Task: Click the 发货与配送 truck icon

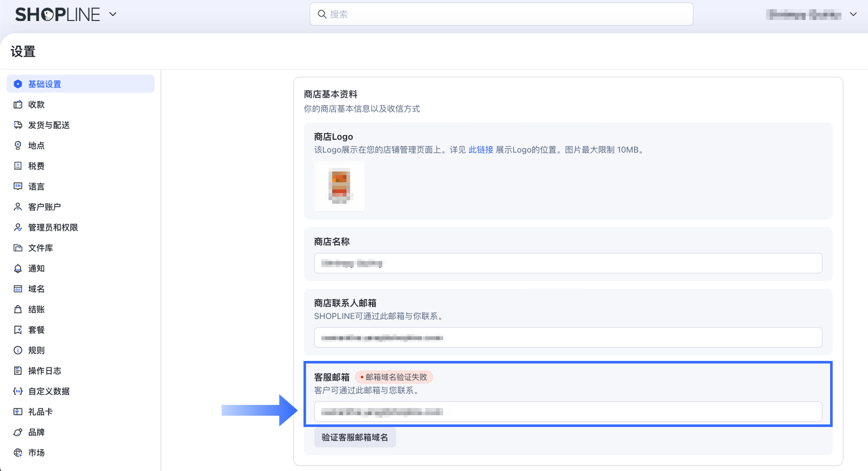Action: pyautogui.click(x=18, y=125)
